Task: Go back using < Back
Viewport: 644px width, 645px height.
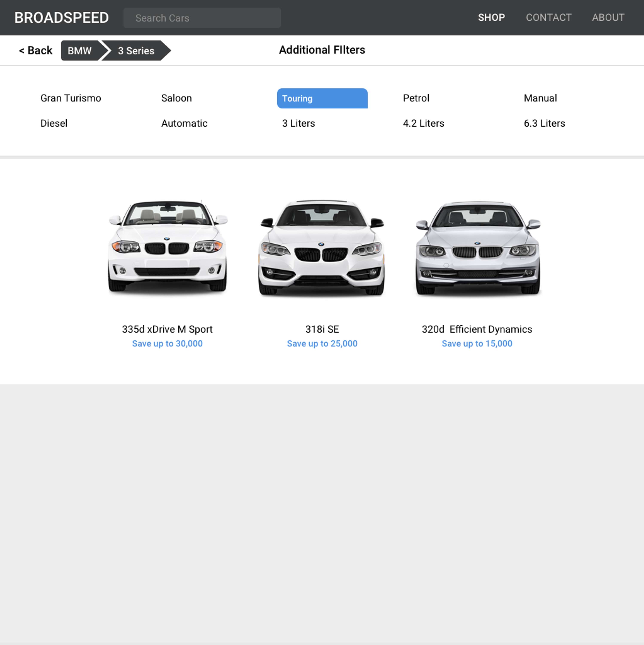Action: [x=36, y=50]
